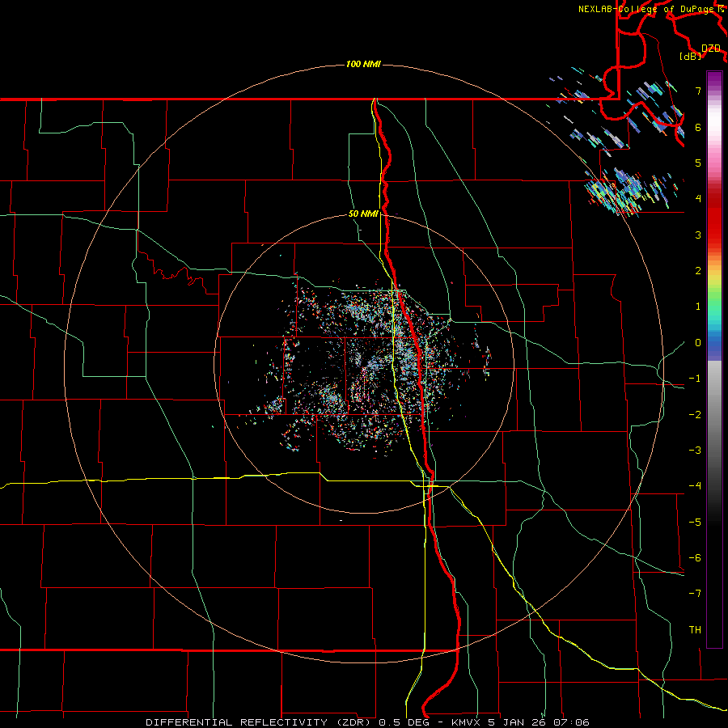Click the Differential Reflectivity caption at bottom
The image size is (728, 728).
367,722
